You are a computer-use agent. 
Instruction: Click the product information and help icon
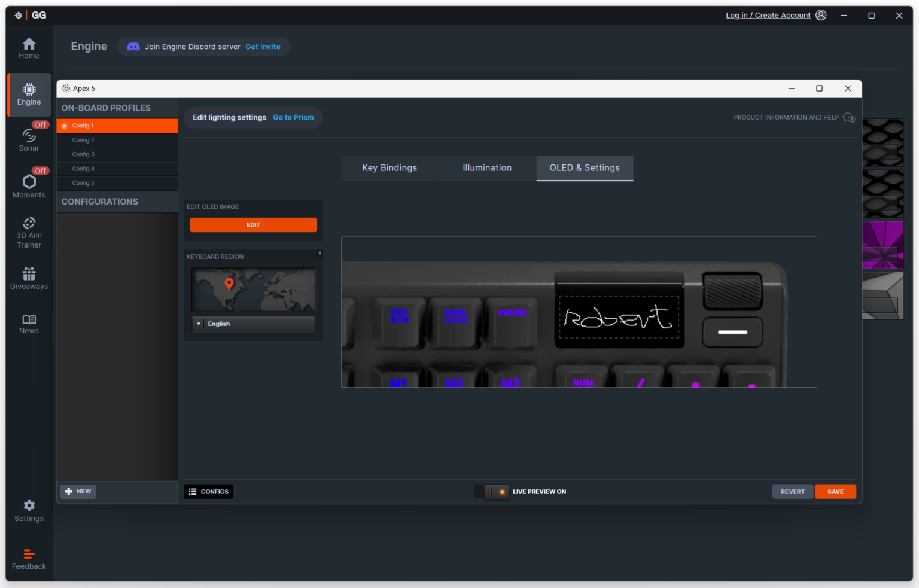850,118
